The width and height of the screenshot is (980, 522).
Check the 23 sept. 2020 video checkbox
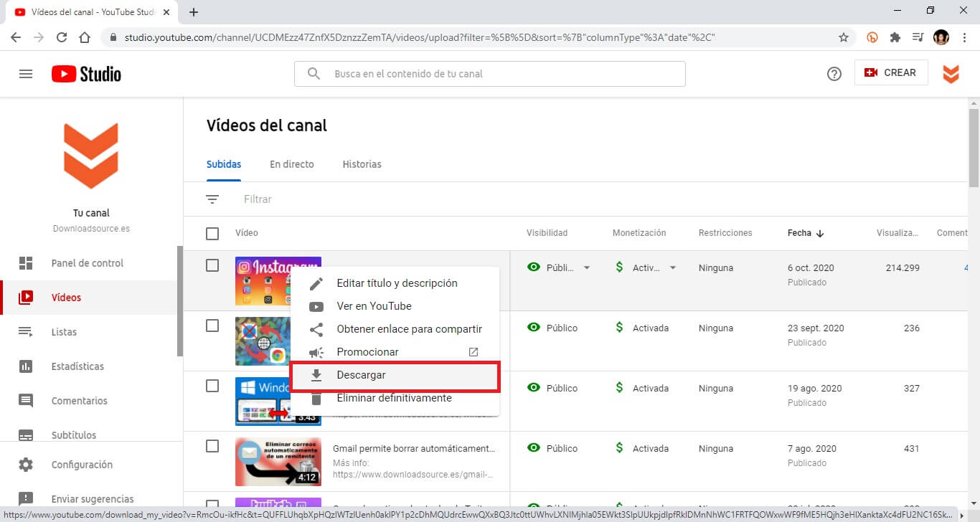[x=212, y=326]
